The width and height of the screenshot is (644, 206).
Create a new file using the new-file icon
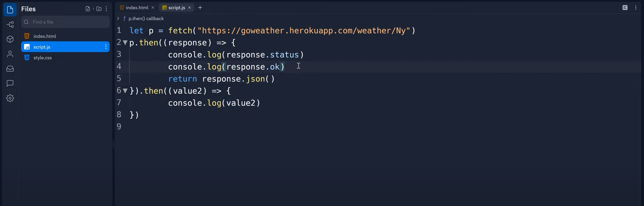pyautogui.click(x=87, y=8)
